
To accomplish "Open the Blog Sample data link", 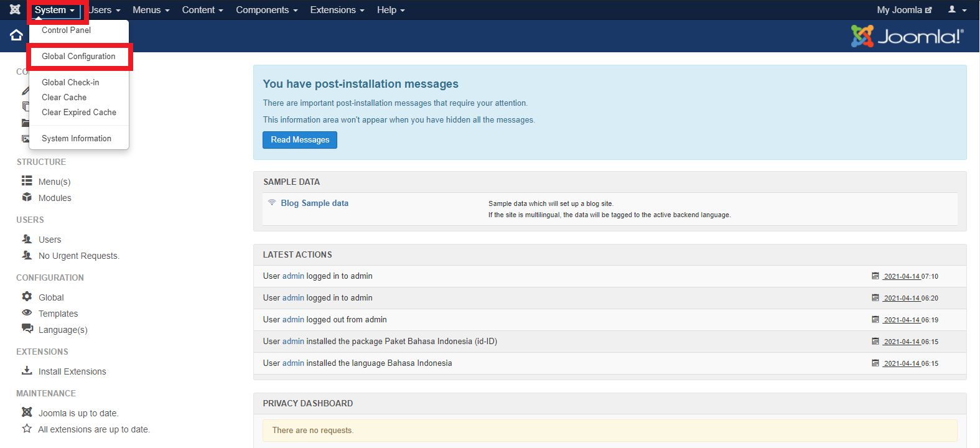I will coord(314,203).
